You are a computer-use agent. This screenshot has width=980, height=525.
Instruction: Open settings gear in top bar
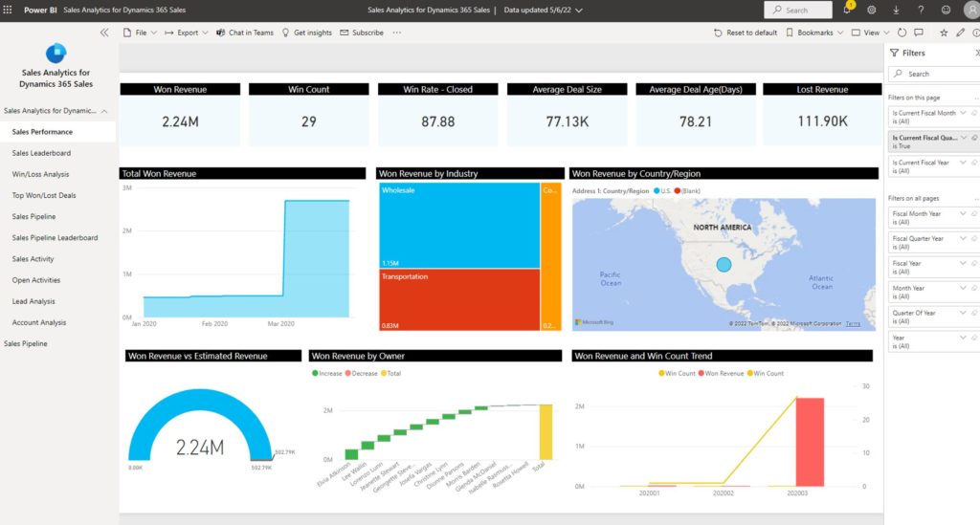click(871, 10)
